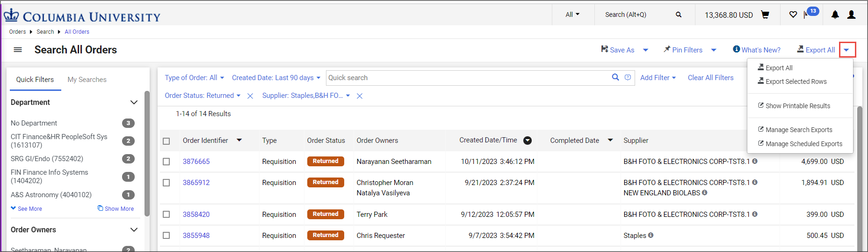Switch to the My Searches tab
Viewport: 868px width, 252px height.
[87, 80]
